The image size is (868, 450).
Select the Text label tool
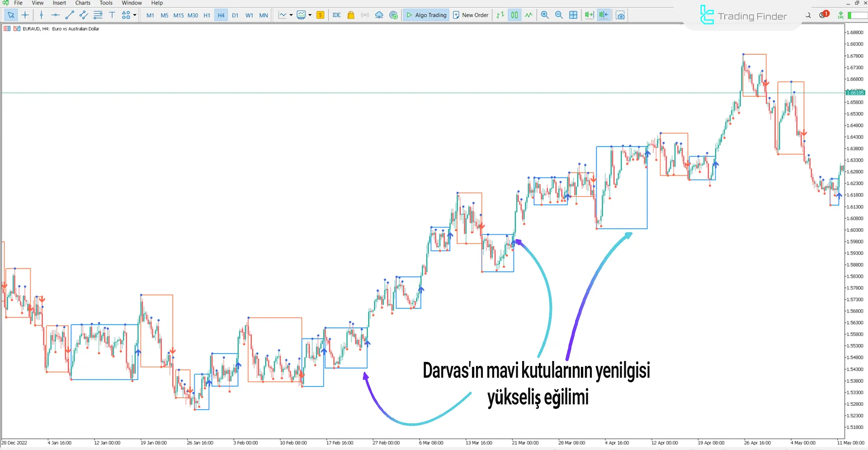click(x=112, y=15)
